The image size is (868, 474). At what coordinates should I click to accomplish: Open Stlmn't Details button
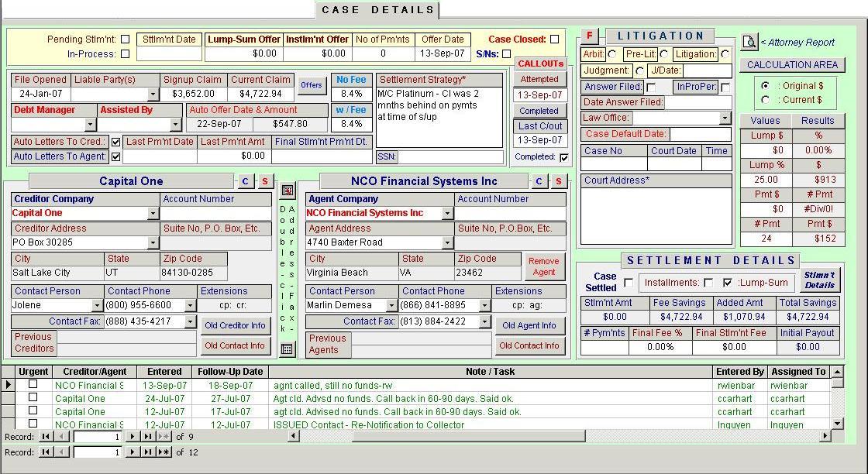pyautogui.click(x=819, y=280)
